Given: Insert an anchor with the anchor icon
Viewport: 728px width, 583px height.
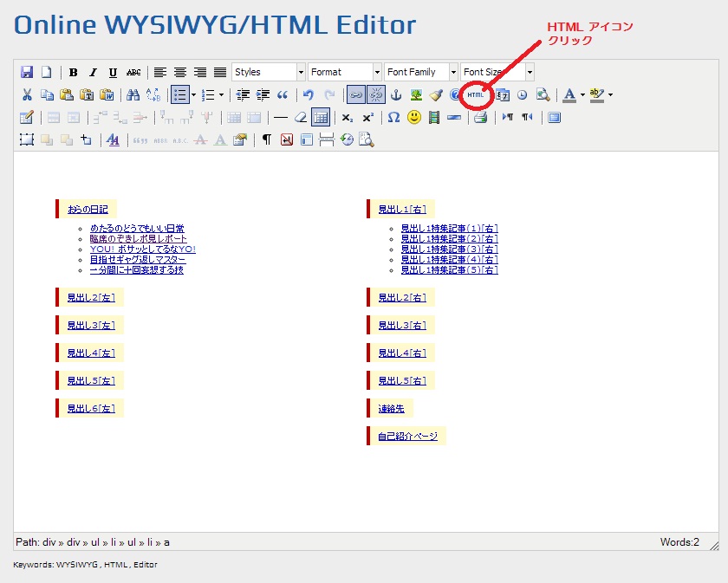Looking at the screenshot, I should 397,94.
